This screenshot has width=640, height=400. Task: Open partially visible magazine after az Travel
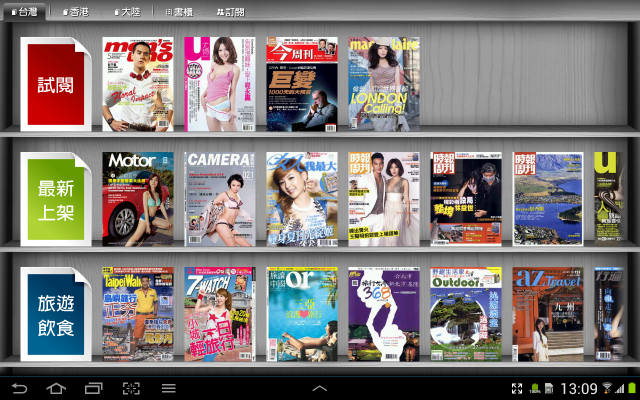(x=609, y=314)
